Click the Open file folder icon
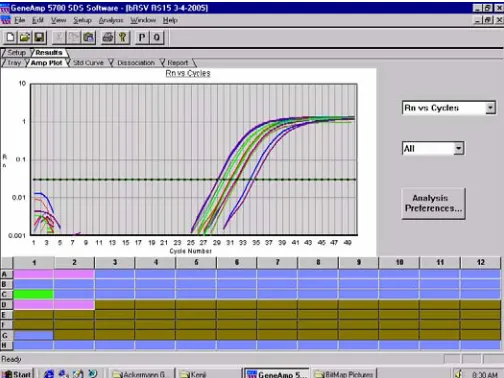Screen dimensions: 504x378 click(x=25, y=37)
